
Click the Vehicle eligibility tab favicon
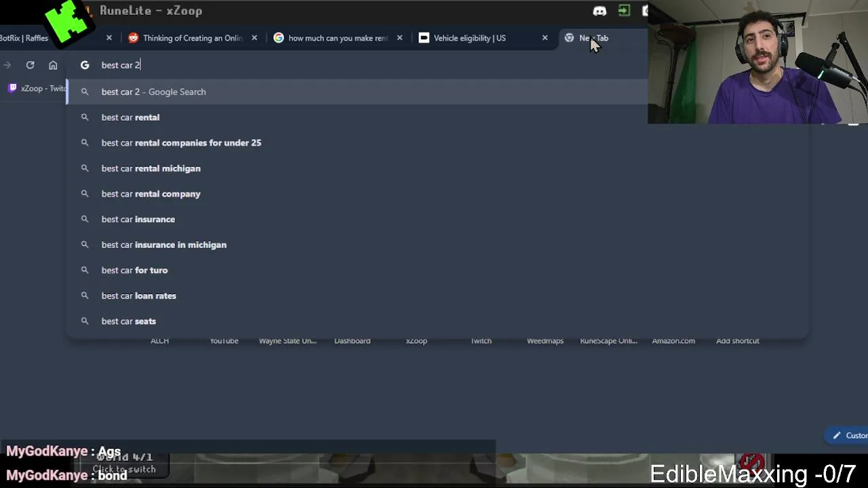[424, 38]
